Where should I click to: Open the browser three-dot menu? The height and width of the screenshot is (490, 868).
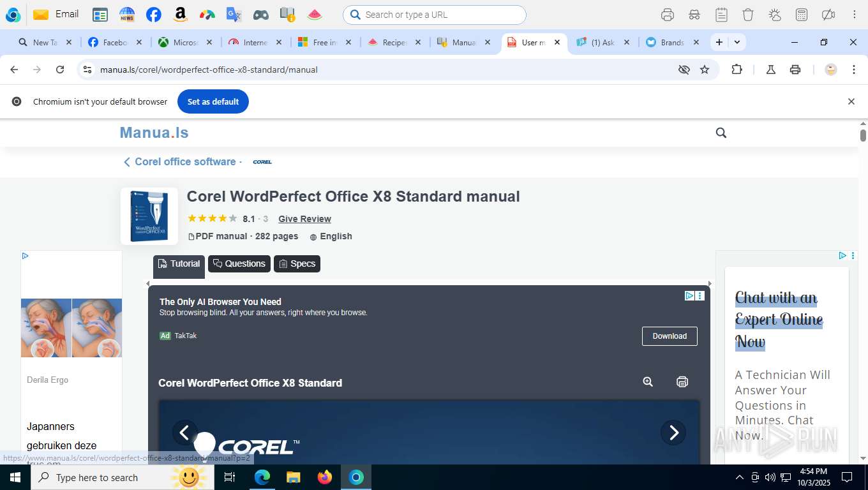[x=854, y=70]
